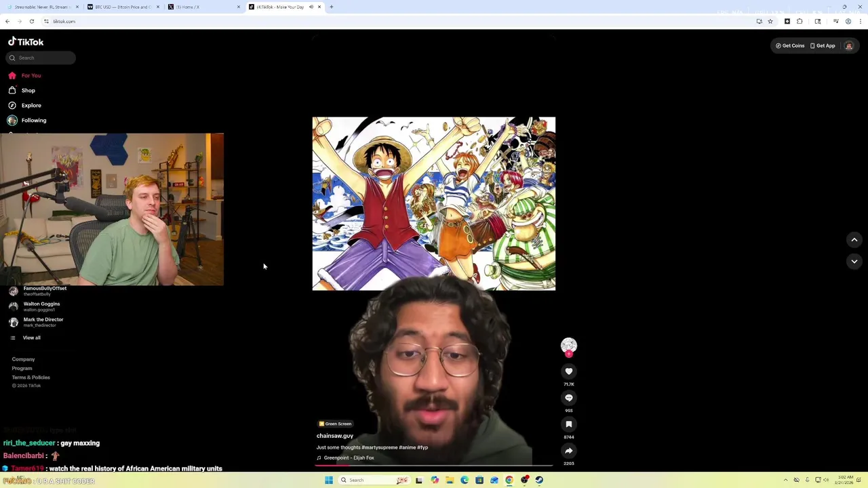Switch to the Home / X tab
The width and height of the screenshot is (868, 488).
pos(203,7)
